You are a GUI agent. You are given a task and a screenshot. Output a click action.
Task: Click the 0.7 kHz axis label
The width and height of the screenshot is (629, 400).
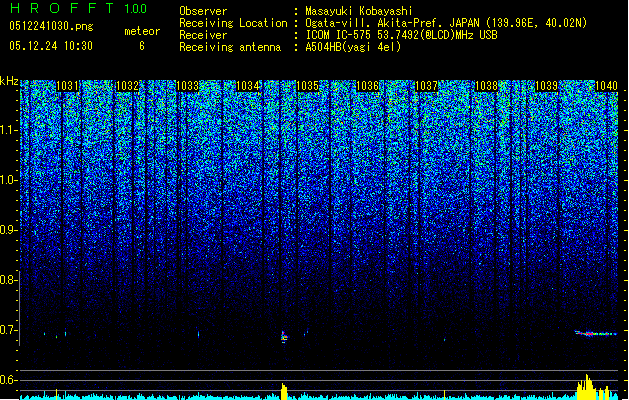point(8,330)
